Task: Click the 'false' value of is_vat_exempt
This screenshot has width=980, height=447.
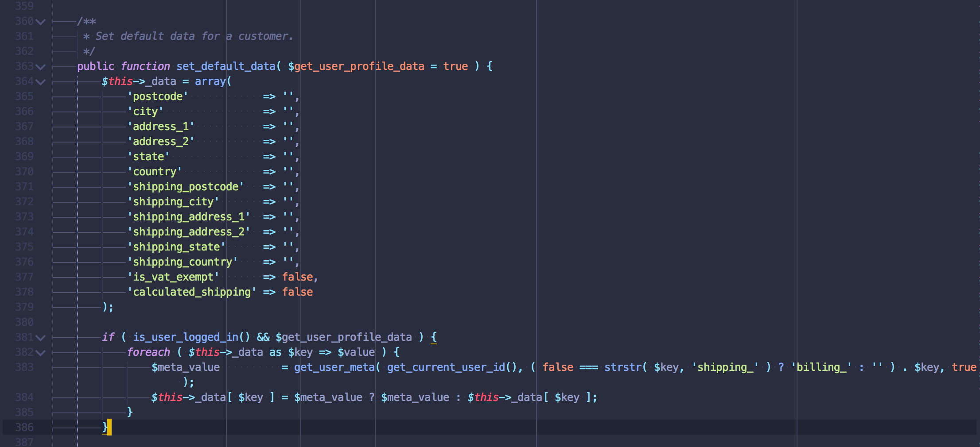Action: click(x=297, y=277)
